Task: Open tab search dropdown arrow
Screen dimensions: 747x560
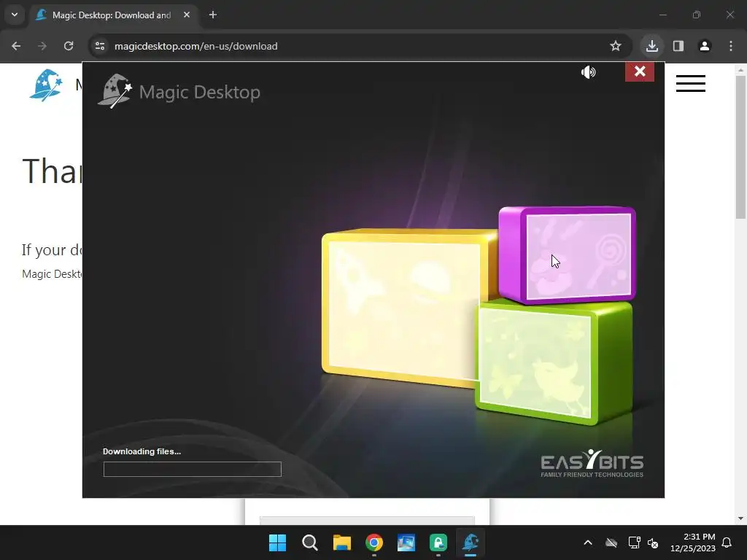Action: tap(15, 15)
